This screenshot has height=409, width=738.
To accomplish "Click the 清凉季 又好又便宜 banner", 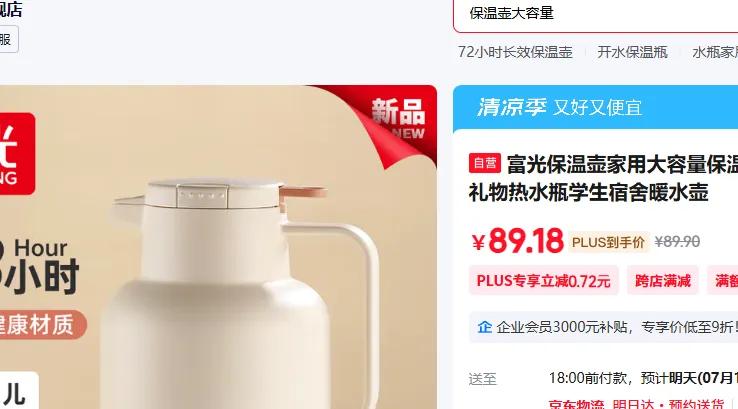I will [x=595, y=108].
